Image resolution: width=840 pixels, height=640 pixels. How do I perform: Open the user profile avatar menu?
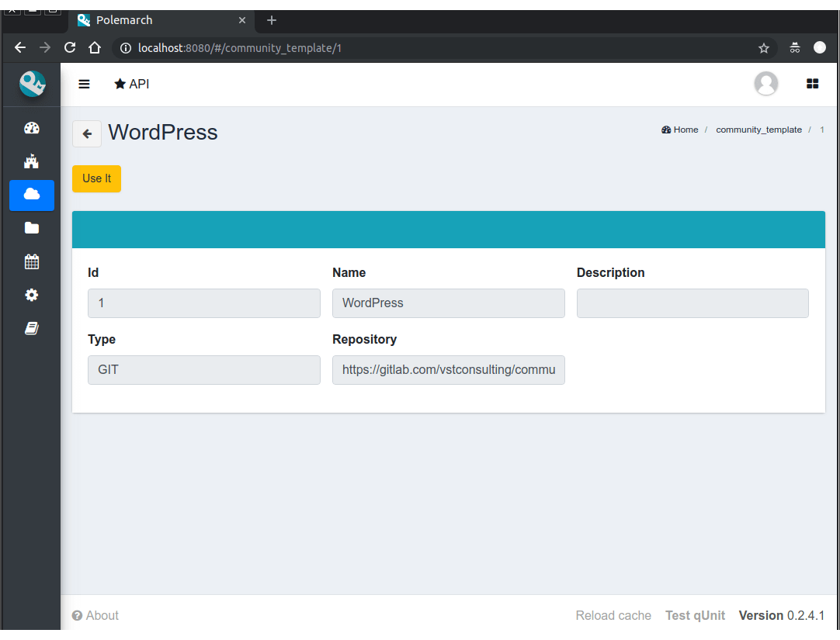click(x=765, y=84)
